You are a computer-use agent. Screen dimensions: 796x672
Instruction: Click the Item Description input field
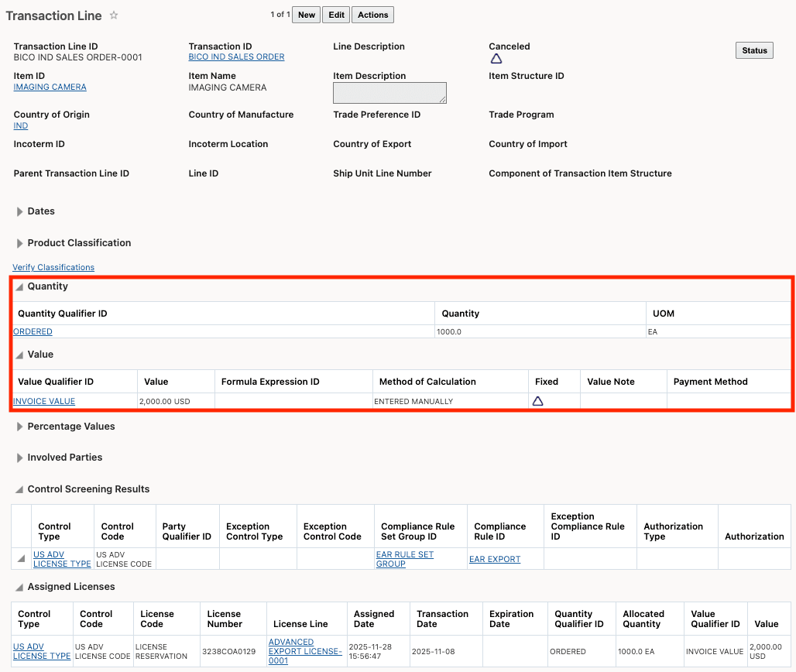(389, 93)
